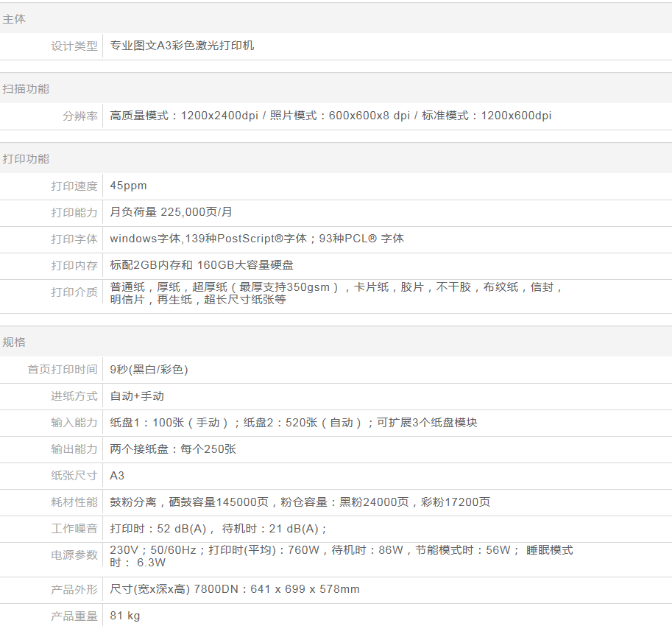Click the 输入能力 row label
This screenshot has width=672, height=626.
74,423
